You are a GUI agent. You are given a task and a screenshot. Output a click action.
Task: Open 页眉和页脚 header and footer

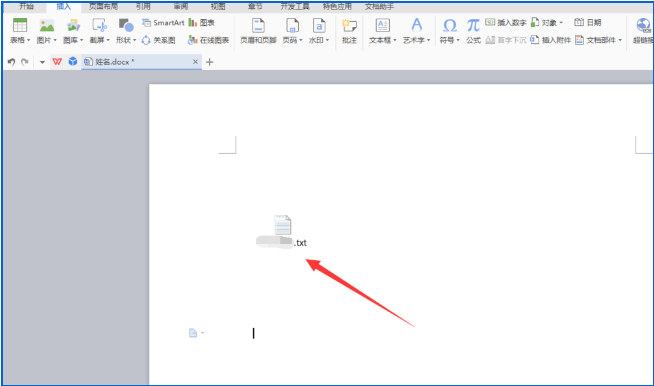click(258, 31)
